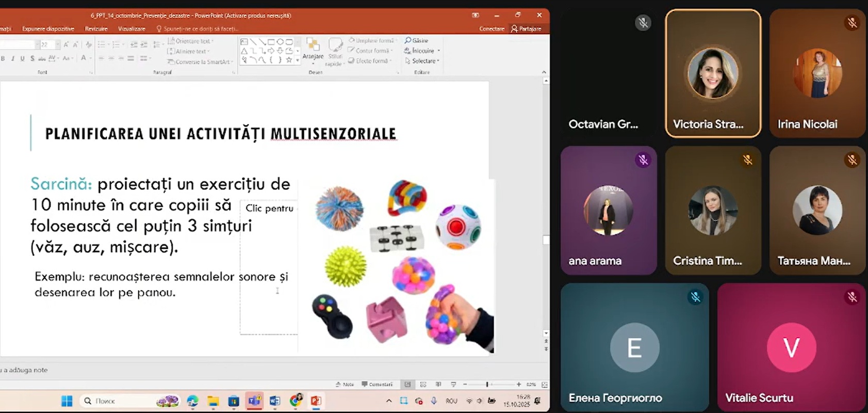Open Google Chrome from the taskbar
868x413 pixels.
point(296,401)
